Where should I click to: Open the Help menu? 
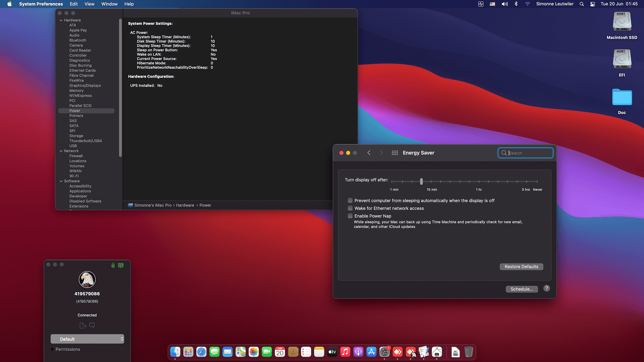pos(129,4)
